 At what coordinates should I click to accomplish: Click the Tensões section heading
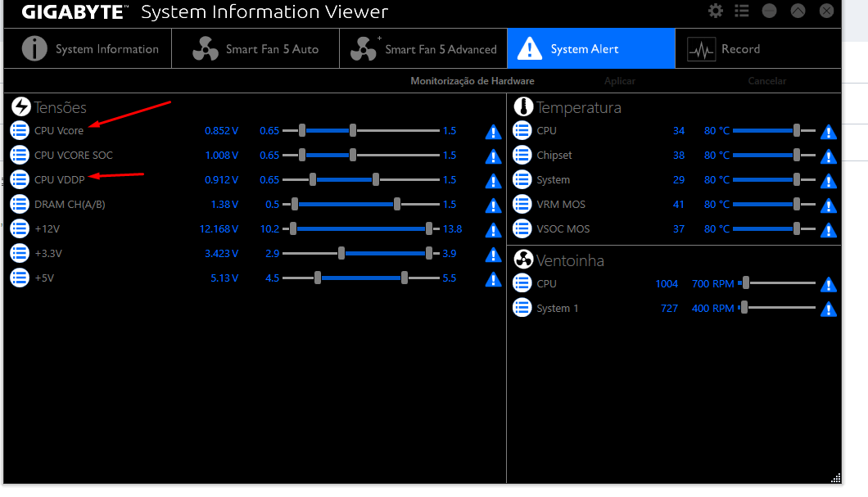click(60, 107)
